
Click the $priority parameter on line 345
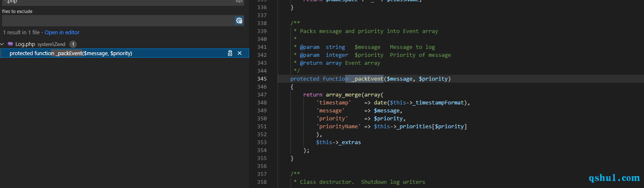[x=433, y=79]
